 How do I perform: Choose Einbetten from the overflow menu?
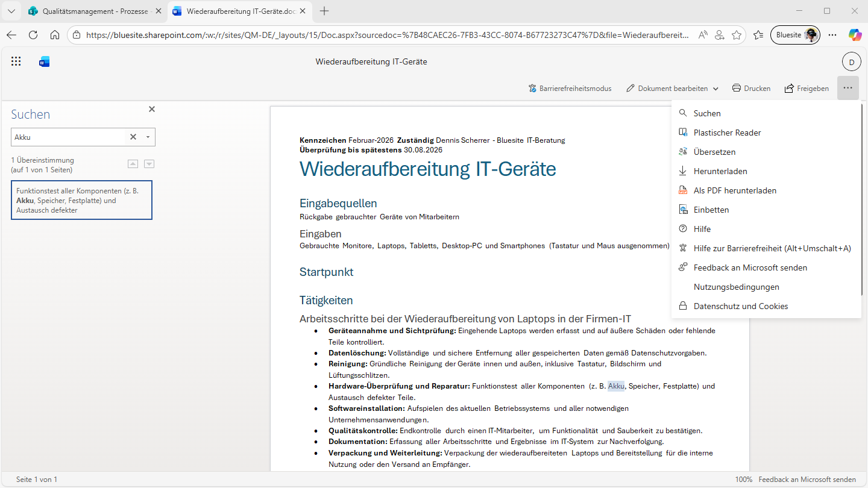point(711,210)
